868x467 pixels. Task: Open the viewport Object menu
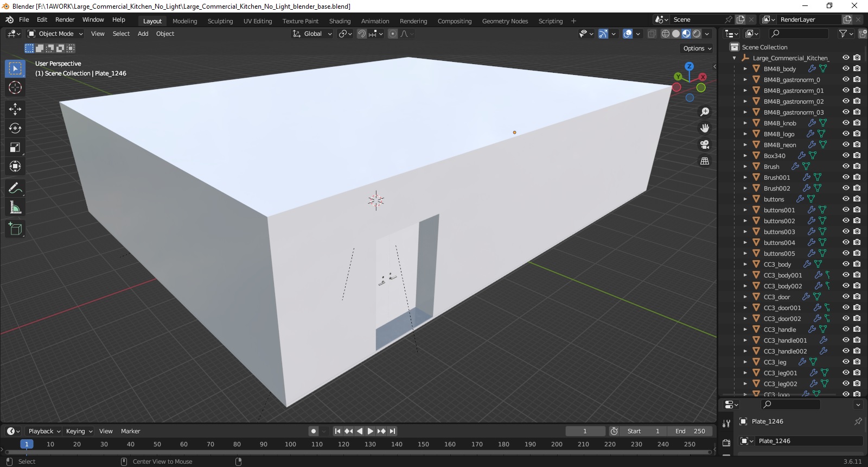(x=165, y=34)
